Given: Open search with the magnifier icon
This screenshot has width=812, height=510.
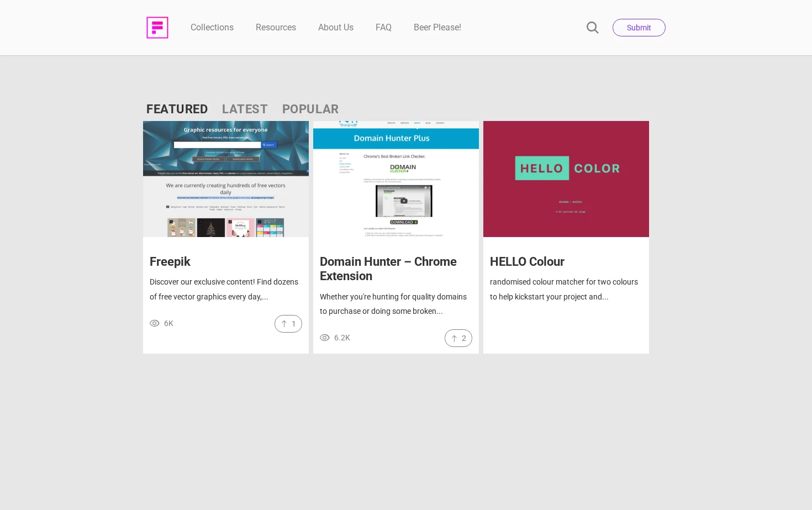Looking at the screenshot, I should coord(593,28).
